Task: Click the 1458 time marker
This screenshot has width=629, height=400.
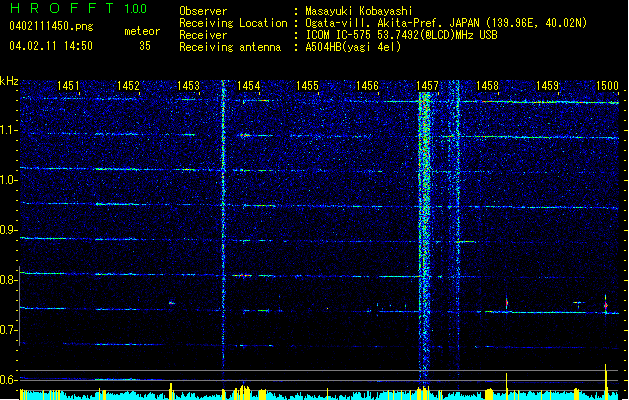Action: click(x=487, y=85)
